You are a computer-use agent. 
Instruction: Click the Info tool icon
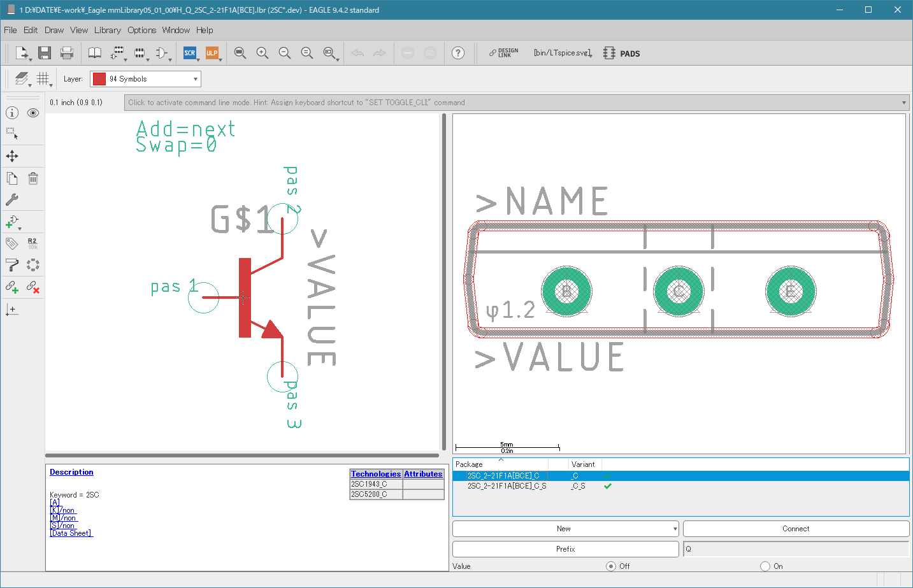[x=12, y=113]
